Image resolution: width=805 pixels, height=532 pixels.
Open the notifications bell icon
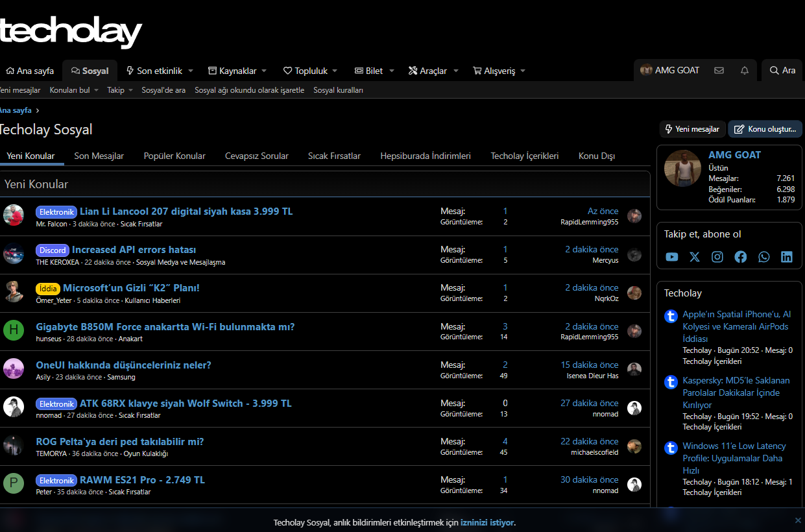745,71
